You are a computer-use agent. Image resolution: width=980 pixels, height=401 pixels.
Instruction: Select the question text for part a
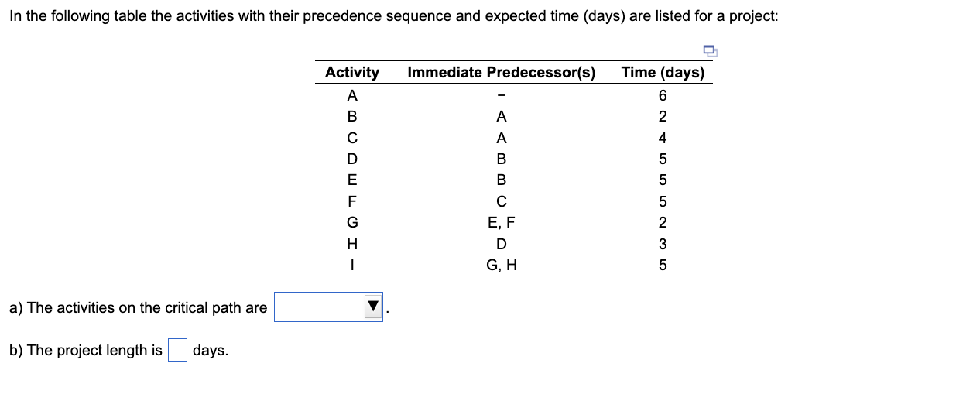(139, 308)
